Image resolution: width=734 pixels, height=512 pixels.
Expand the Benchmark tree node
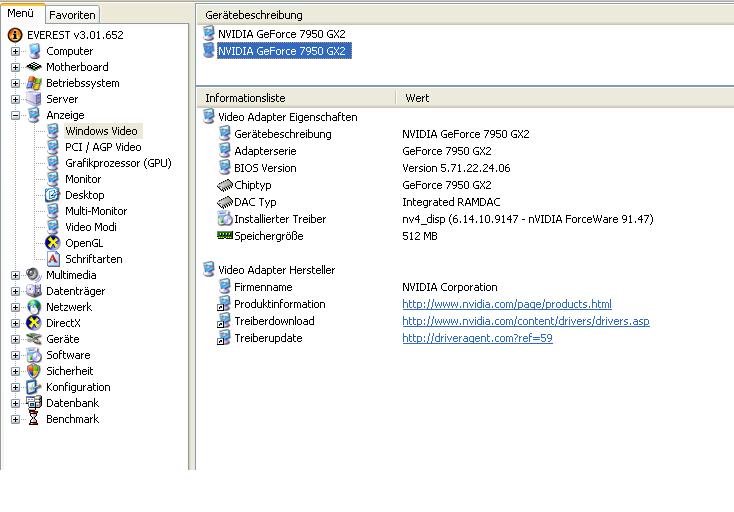pyautogui.click(x=15, y=419)
